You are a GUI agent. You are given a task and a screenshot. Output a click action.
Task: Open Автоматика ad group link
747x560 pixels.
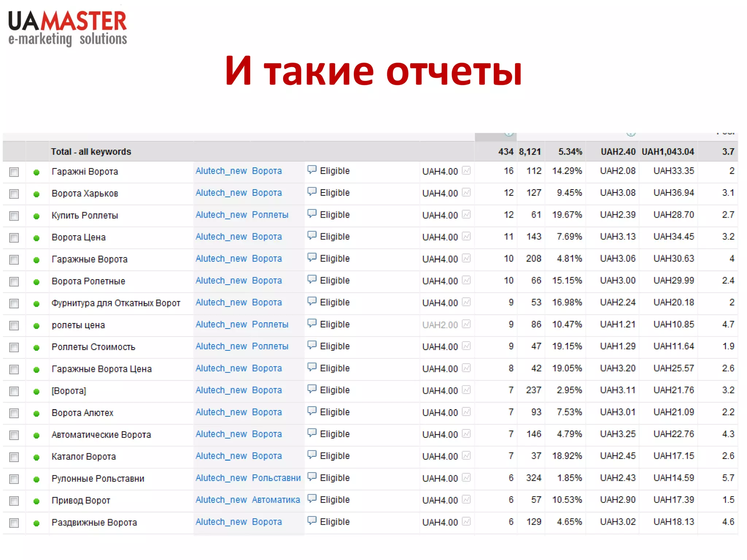276,500
